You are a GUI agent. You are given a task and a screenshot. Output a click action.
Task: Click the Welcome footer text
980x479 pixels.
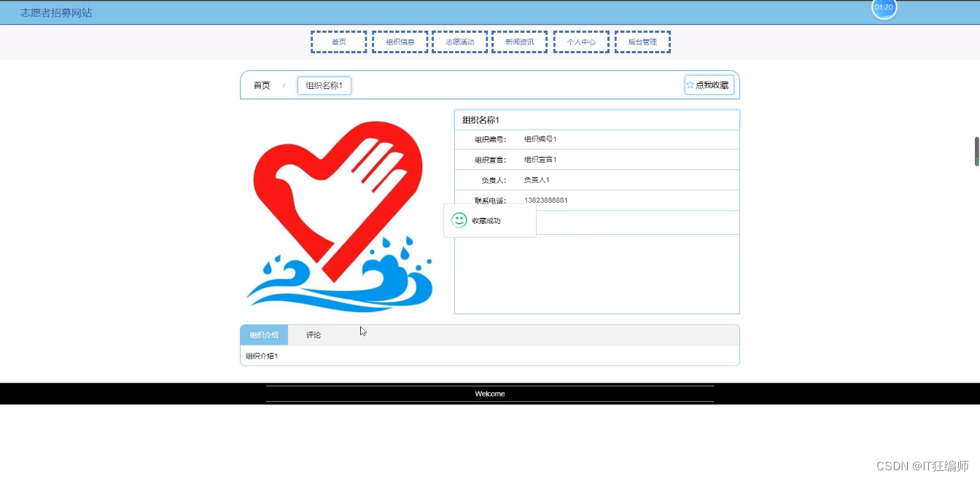point(490,394)
